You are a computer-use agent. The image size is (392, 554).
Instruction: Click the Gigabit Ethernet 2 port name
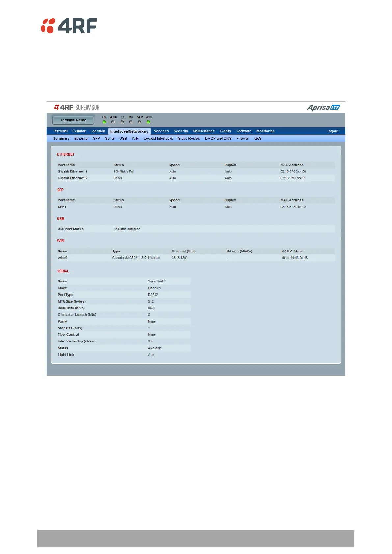[x=72, y=178]
